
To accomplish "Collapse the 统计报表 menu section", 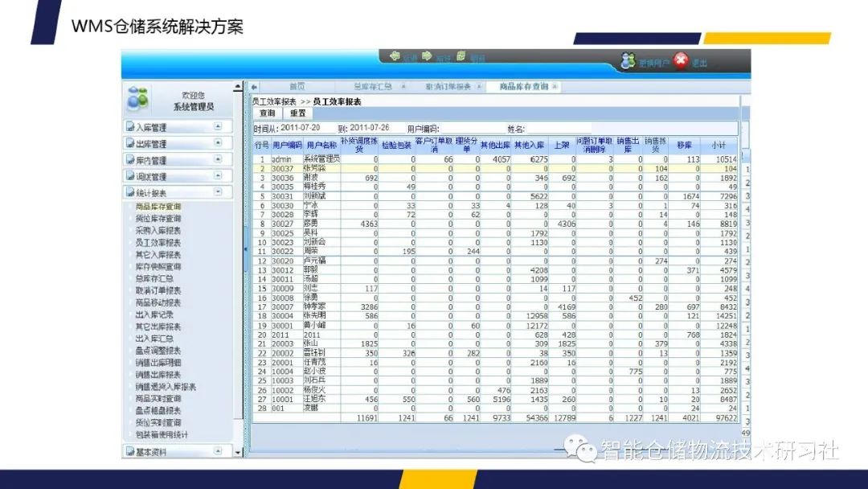I will [x=218, y=191].
